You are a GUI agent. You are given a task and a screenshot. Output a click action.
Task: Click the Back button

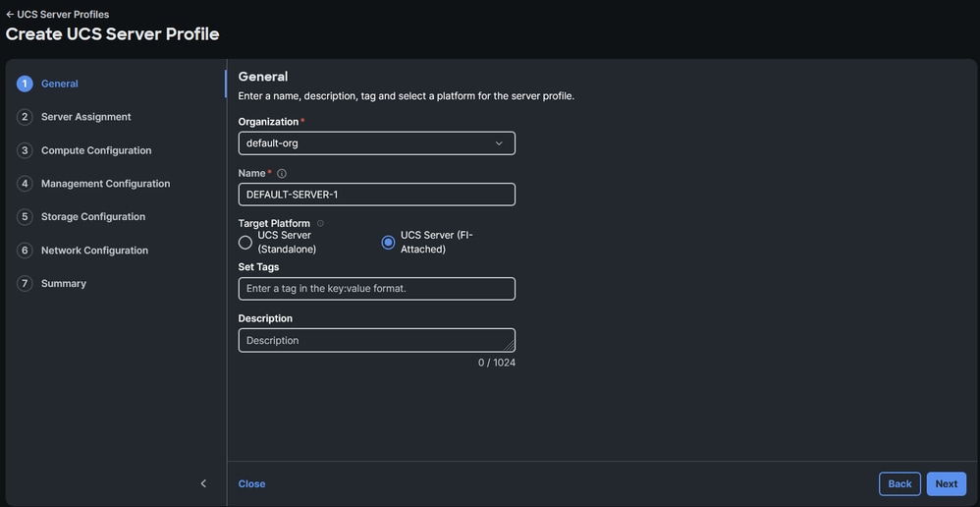click(x=900, y=483)
